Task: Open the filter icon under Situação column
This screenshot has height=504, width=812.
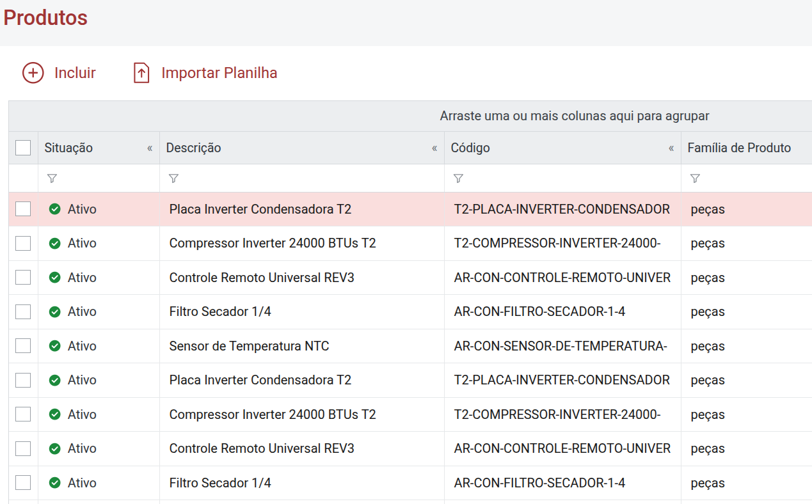Action: pos(52,178)
